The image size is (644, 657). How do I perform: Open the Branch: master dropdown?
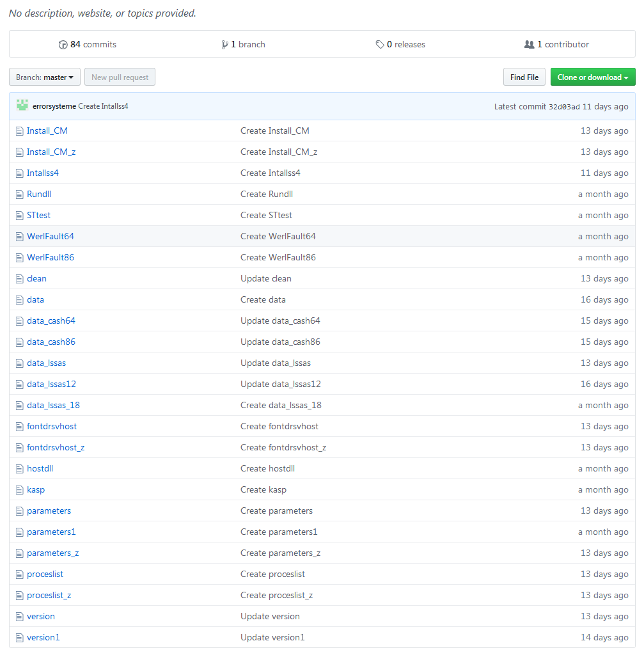point(45,77)
